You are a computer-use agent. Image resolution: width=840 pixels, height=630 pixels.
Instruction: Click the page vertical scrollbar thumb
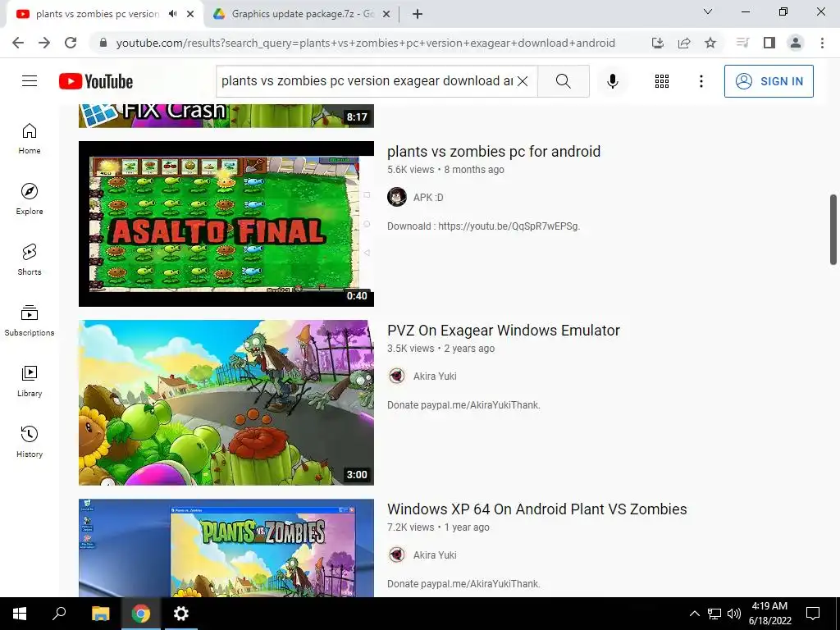[833, 230]
